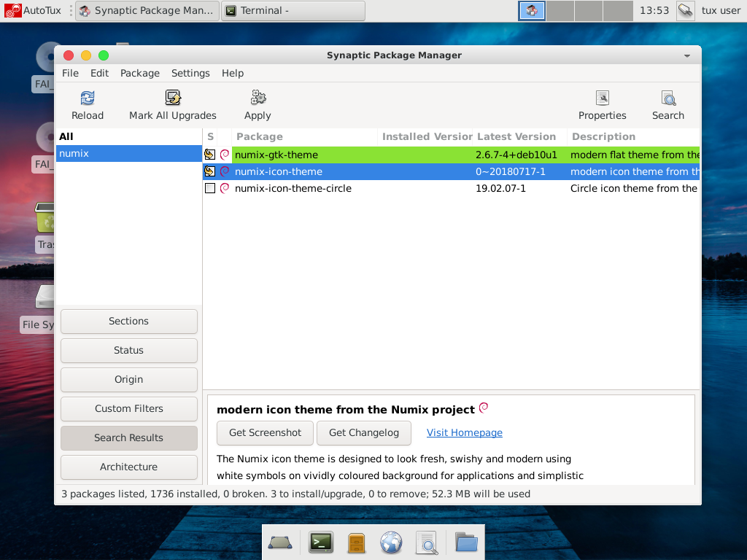747x560 pixels.
Task: Select the numix-icon-theme package name
Action: [x=279, y=171]
